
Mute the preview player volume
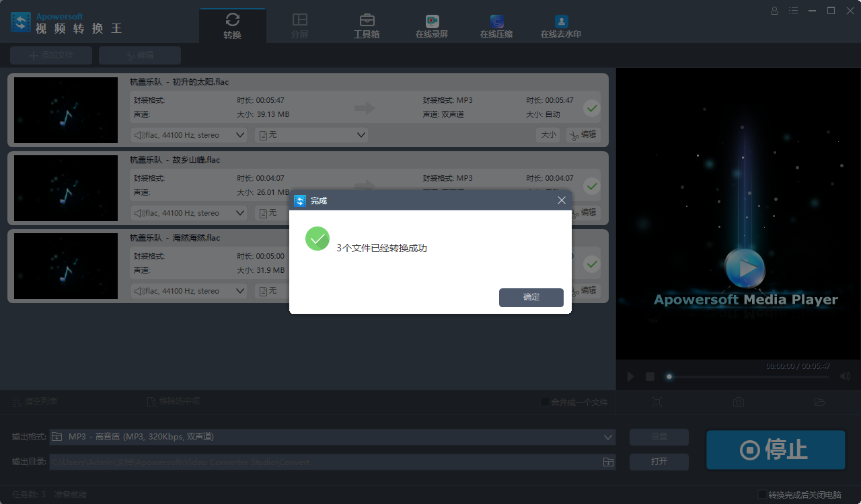pyautogui.click(x=846, y=376)
